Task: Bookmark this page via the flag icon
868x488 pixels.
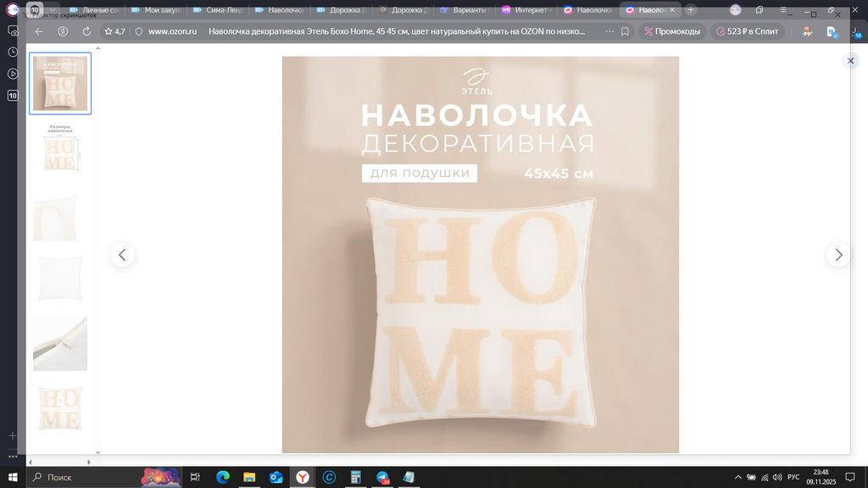Action: click(x=625, y=31)
